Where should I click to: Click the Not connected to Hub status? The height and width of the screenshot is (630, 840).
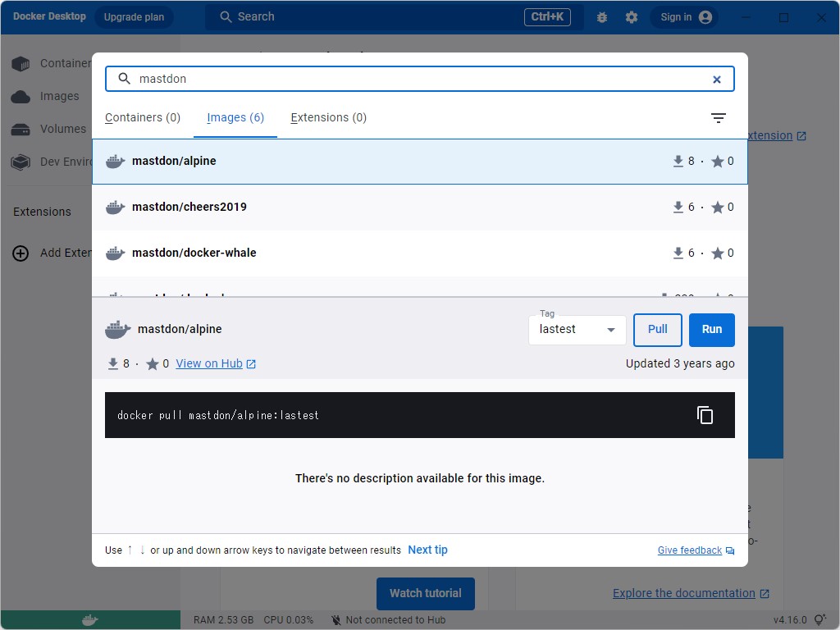388,620
